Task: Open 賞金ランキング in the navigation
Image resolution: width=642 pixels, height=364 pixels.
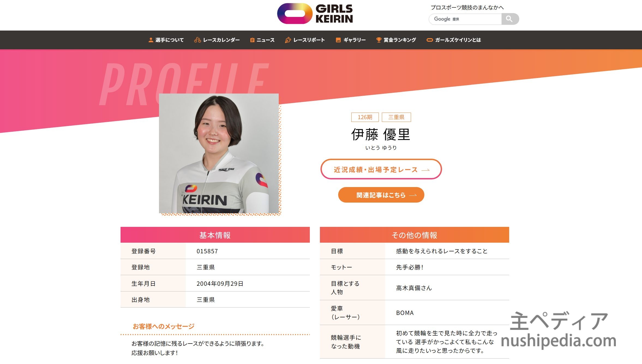Action: pos(396,40)
